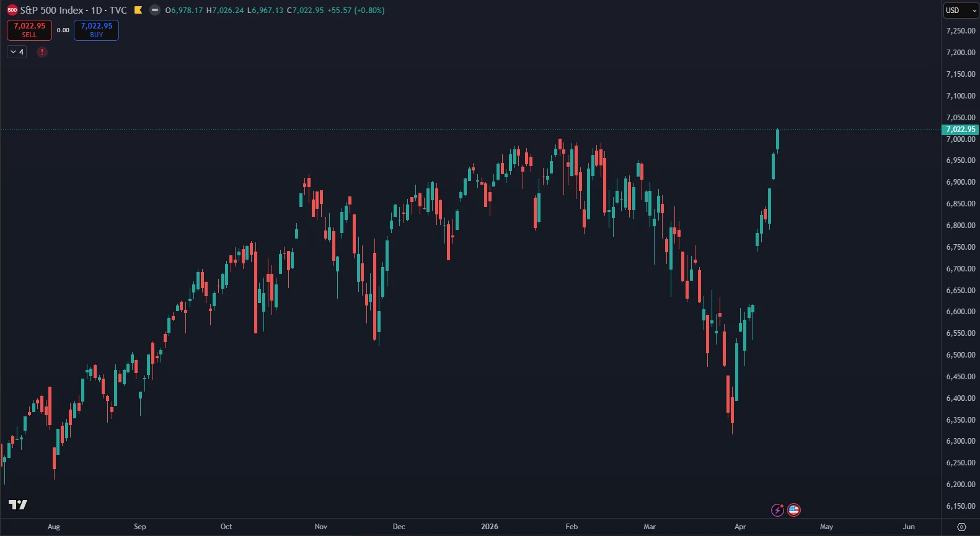Click the red S&P 500 symbol logo
The image size is (980, 536).
tap(12, 11)
